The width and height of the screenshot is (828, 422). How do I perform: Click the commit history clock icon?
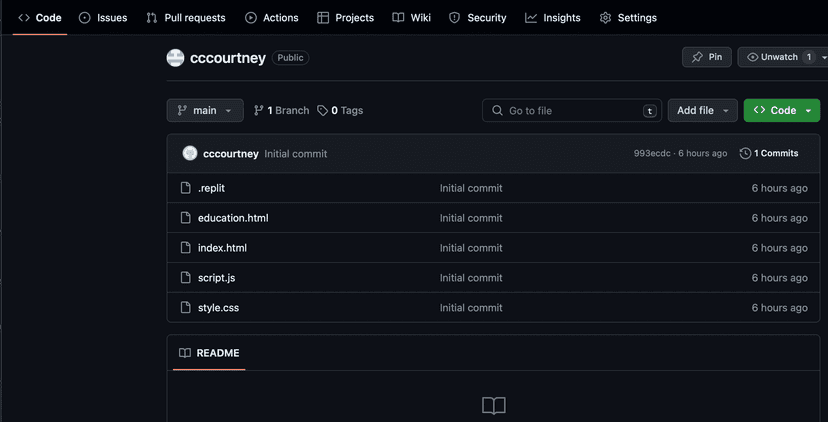[x=745, y=154]
